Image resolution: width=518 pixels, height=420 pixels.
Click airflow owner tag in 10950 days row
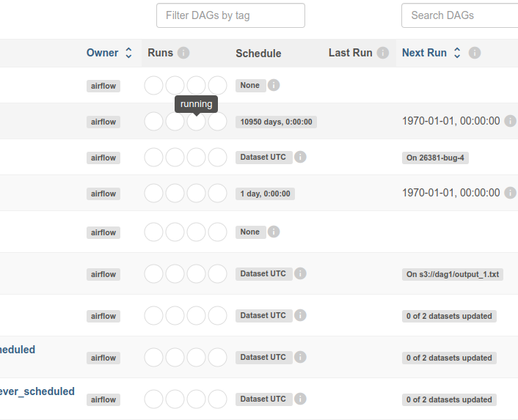[x=103, y=122]
